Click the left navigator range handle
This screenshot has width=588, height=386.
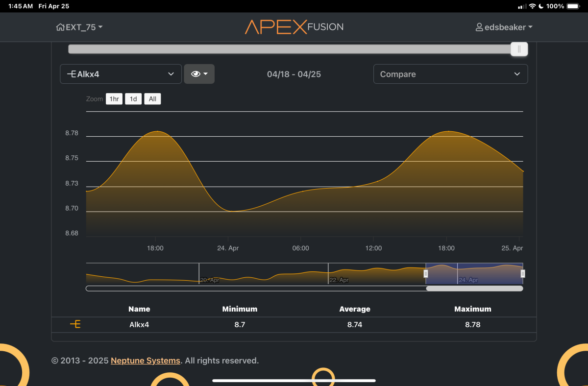click(426, 273)
